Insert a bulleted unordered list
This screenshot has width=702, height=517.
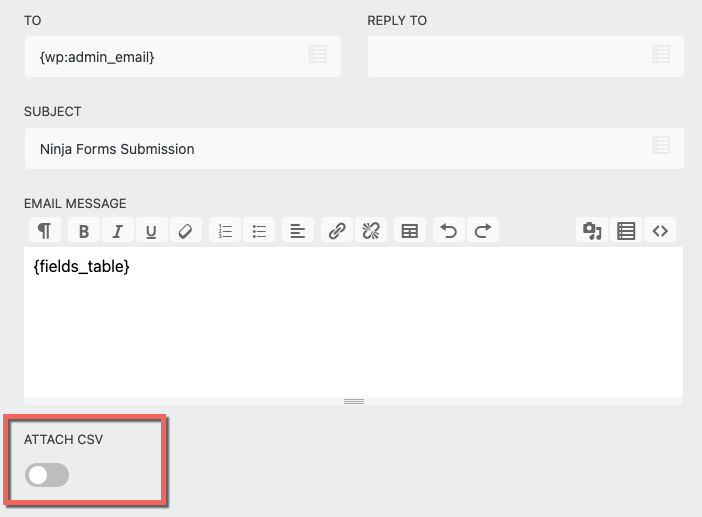coord(259,231)
